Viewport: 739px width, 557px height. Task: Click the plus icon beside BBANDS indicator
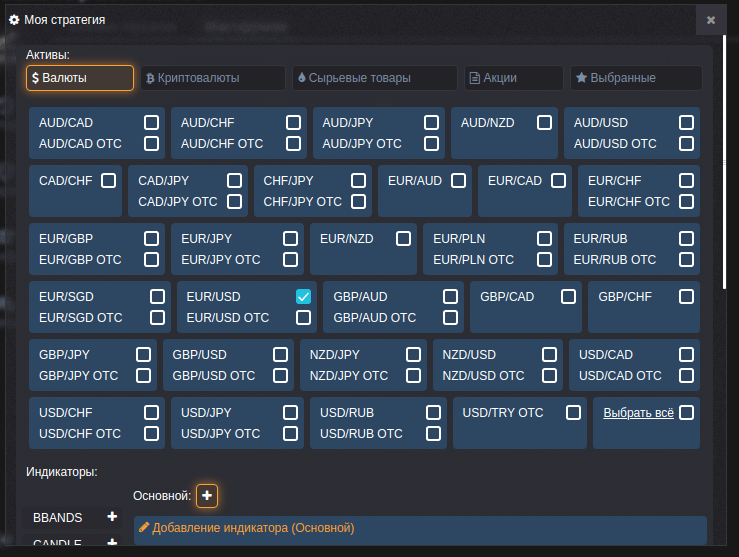coord(112,517)
